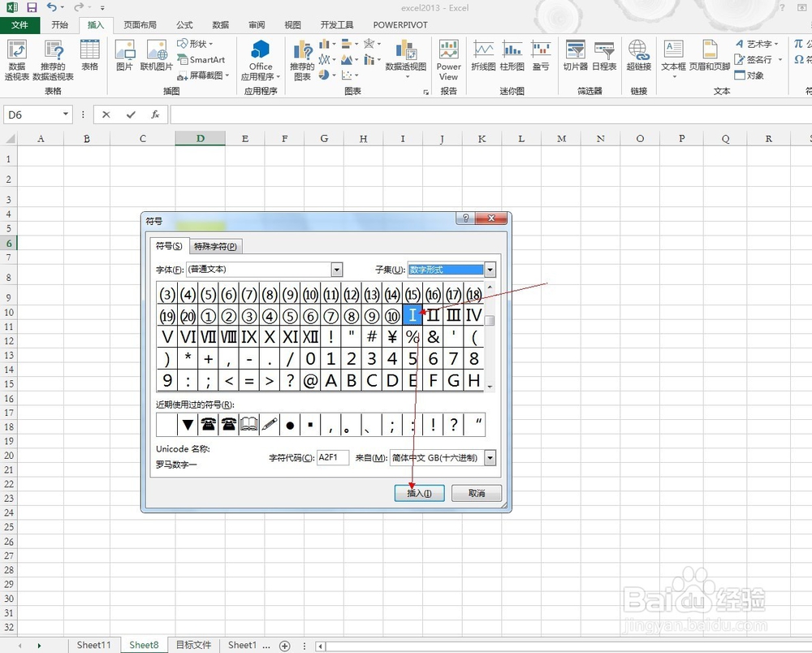Select column D header
812x653 pixels.
(x=200, y=138)
